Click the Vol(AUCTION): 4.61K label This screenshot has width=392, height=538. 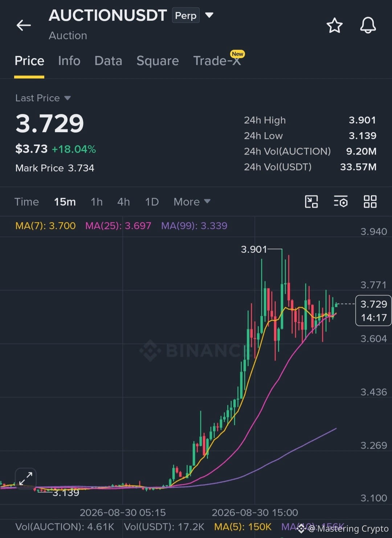pyautogui.click(x=65, y=527)
